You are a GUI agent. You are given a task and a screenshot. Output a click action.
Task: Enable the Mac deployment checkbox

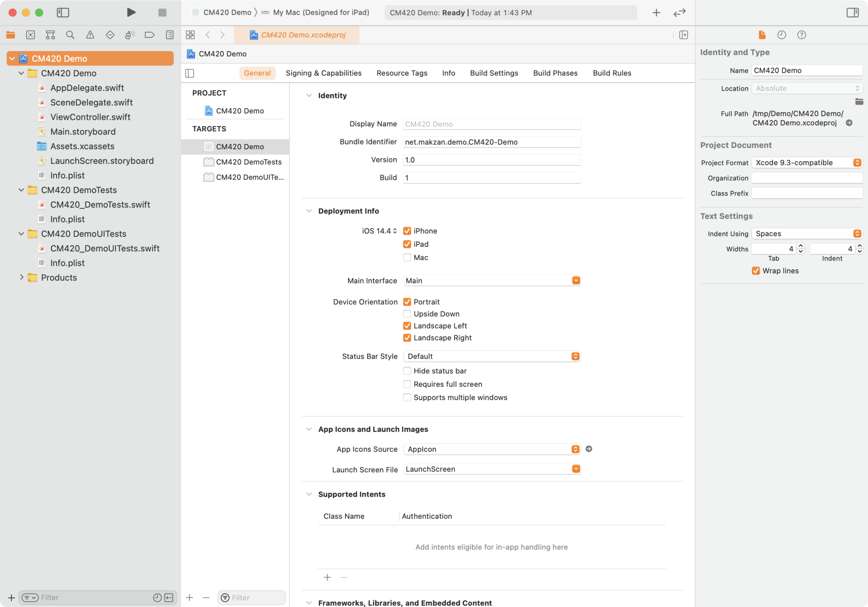tap(407, 258)
